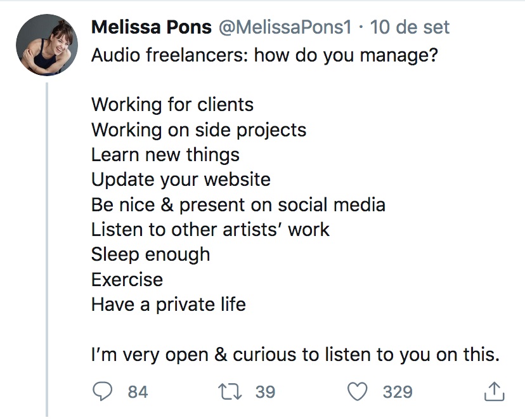
Task: Click the "Update your website" line
Action: tap(181, 180)
